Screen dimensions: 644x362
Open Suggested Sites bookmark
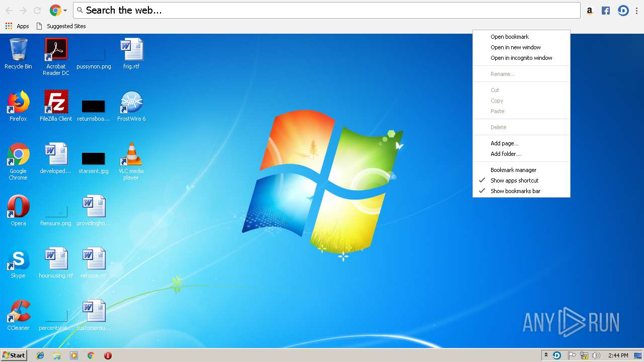click(61, 26)
